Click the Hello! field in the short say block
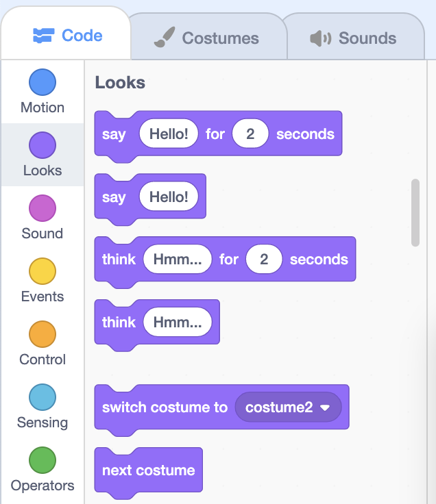Viewport: 436px width, 504px height. (169, 197)
